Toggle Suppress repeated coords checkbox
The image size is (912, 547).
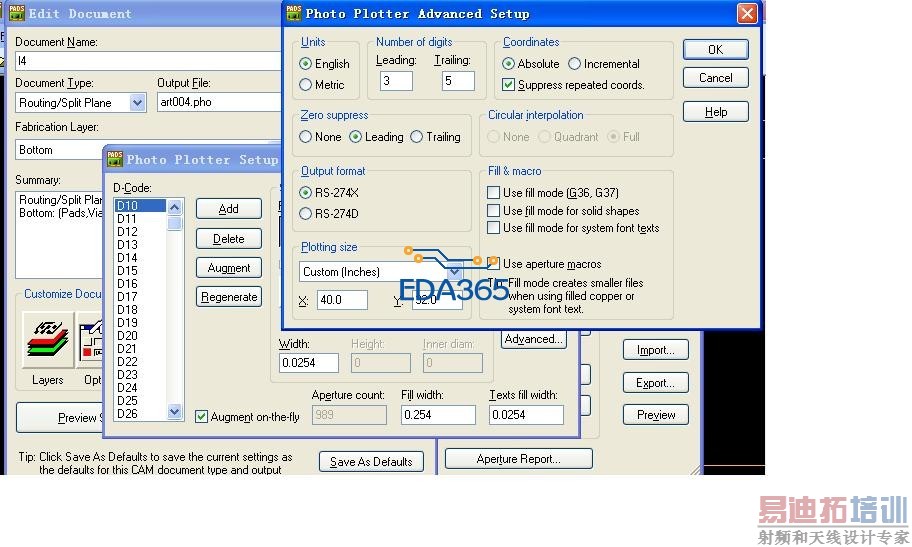508,85
